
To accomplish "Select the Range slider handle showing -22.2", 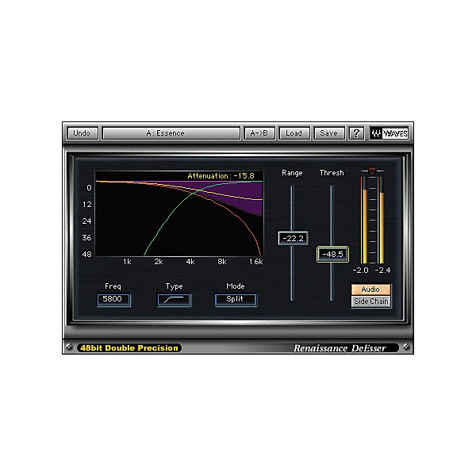I will tap(293, 238).
